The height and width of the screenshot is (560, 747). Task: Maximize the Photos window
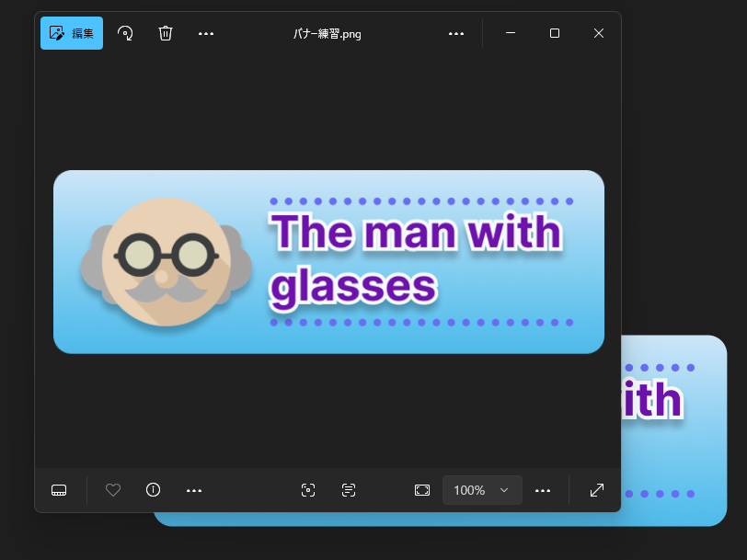click(x=555, y=33)
